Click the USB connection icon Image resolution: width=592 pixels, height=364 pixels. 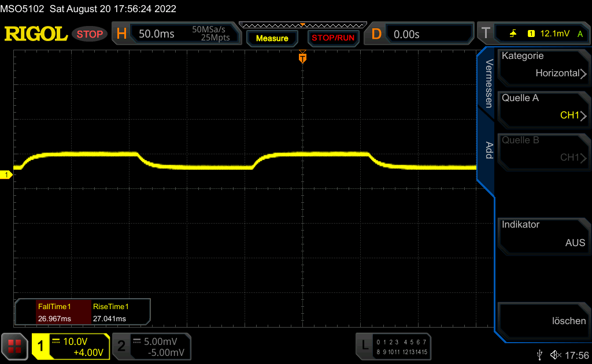pyautogui.click(x=539, y=355)
